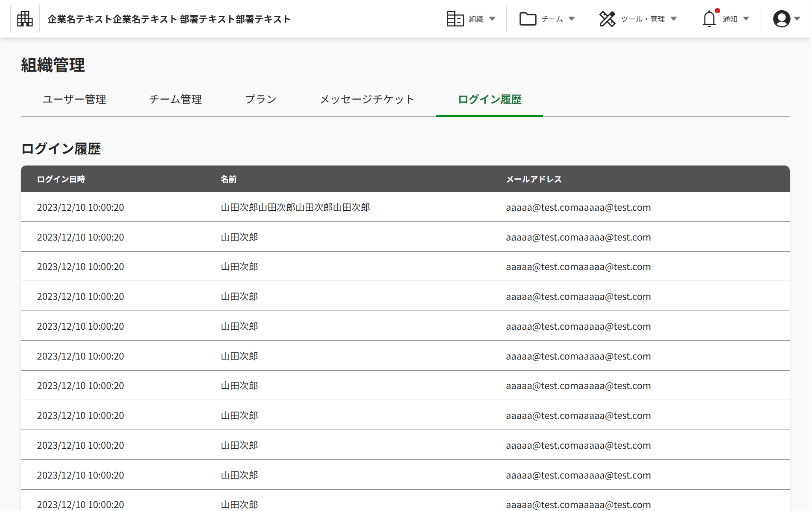Image resolution: width=812 pixels, height=511 pixels.
Task: Expand the 通知 dropdown arrow
Action: pyautogui.click(x=746, y=19)
